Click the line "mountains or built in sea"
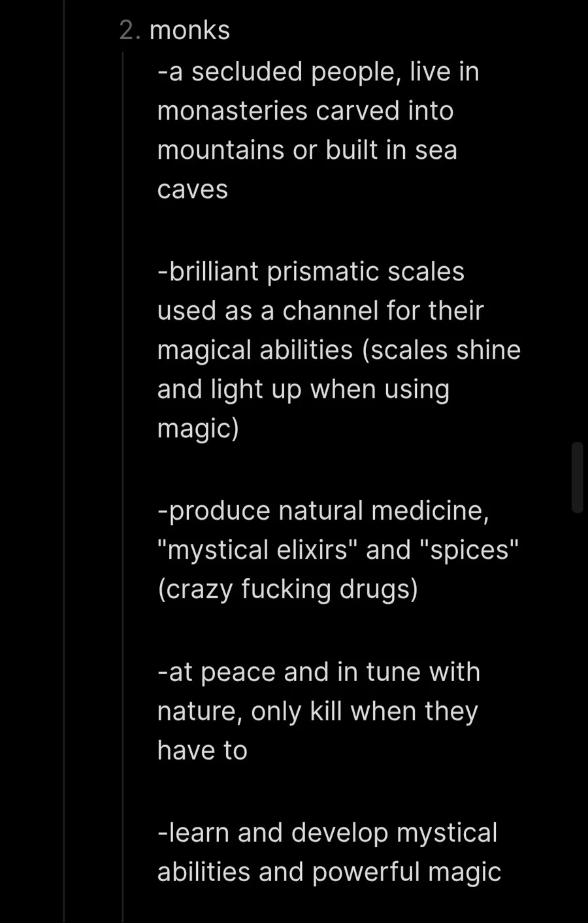 (x=307, y=150)
